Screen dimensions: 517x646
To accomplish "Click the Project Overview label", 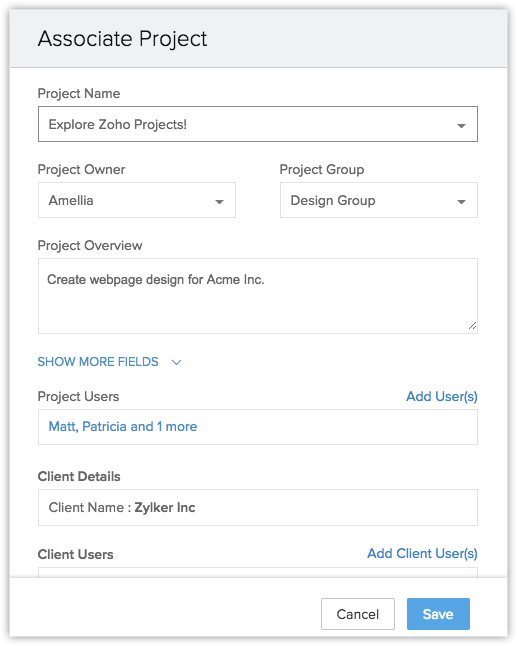I will (90, 246).
